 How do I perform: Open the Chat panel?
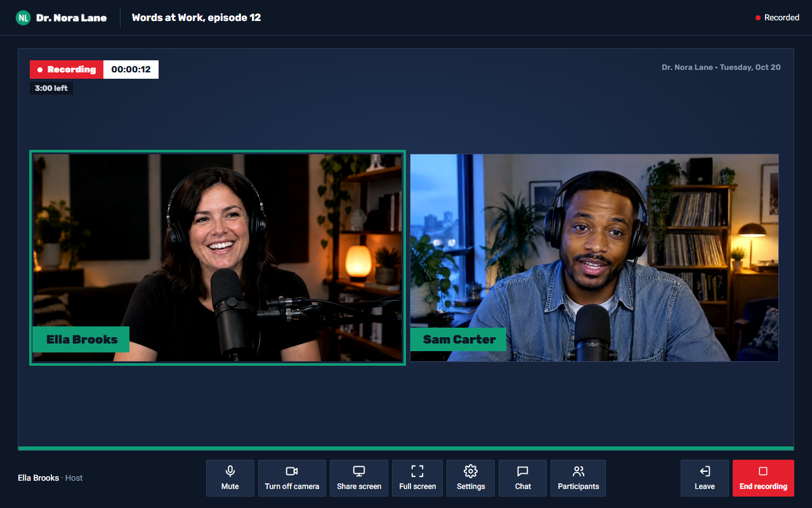click(x=523, y=478)
